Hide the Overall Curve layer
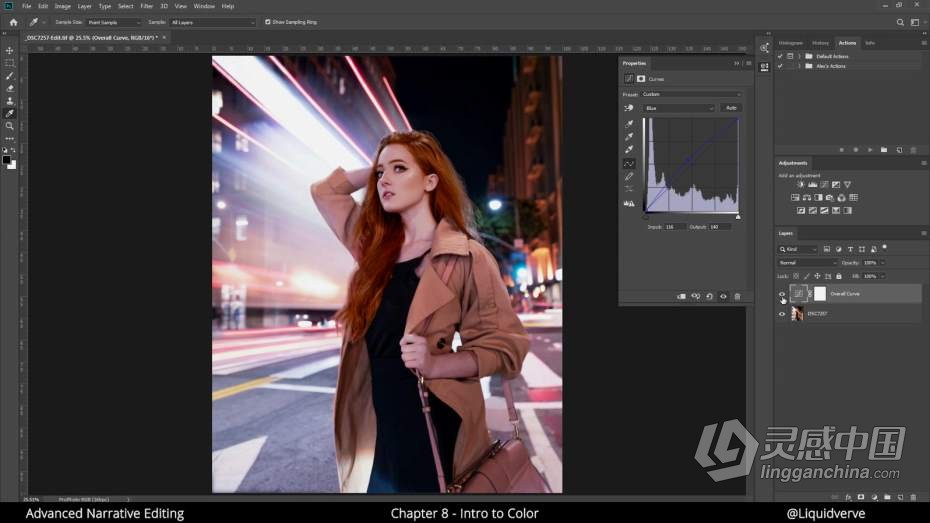 [x=782, y=294]
